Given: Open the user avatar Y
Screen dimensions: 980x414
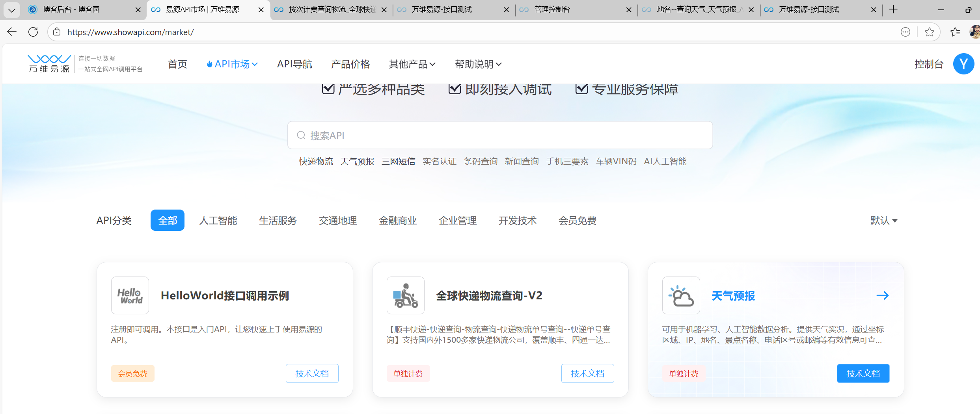Looking at the screenshot, I should tap(963, 64).
